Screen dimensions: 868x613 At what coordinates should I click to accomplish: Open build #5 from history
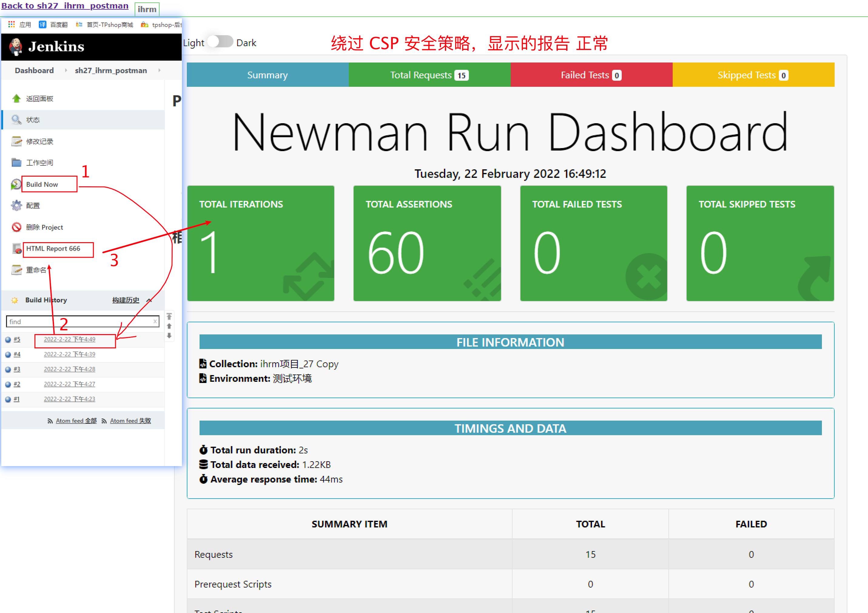click(17, 340)
